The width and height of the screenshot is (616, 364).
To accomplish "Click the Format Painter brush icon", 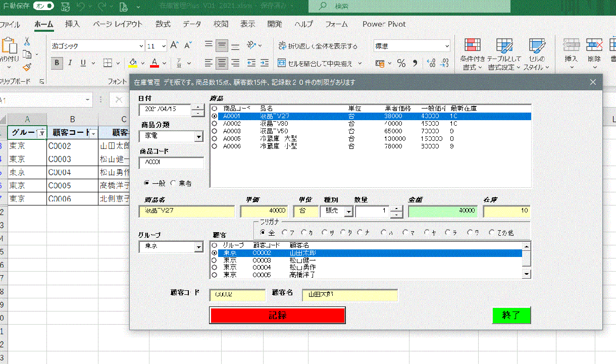I will [x=27, y=67].
